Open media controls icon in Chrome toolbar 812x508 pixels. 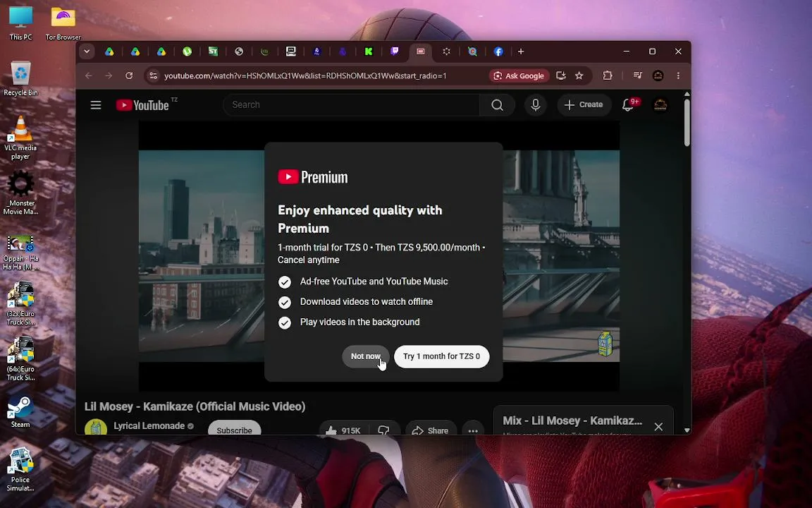click(x=637, y=75)
